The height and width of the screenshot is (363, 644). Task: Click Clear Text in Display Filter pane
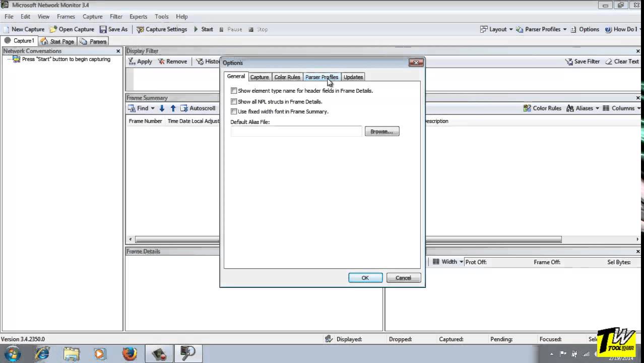[622, 62]
